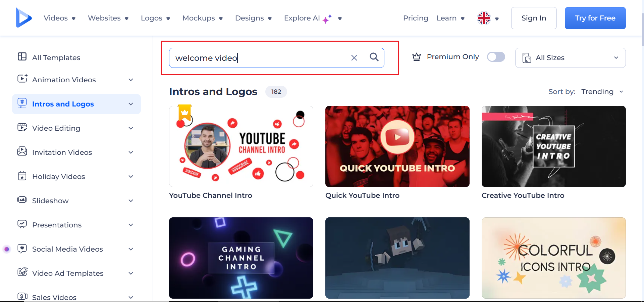The image size is (644, 302).
Task: Open the Explore AI menu
Action: [313, 18]
